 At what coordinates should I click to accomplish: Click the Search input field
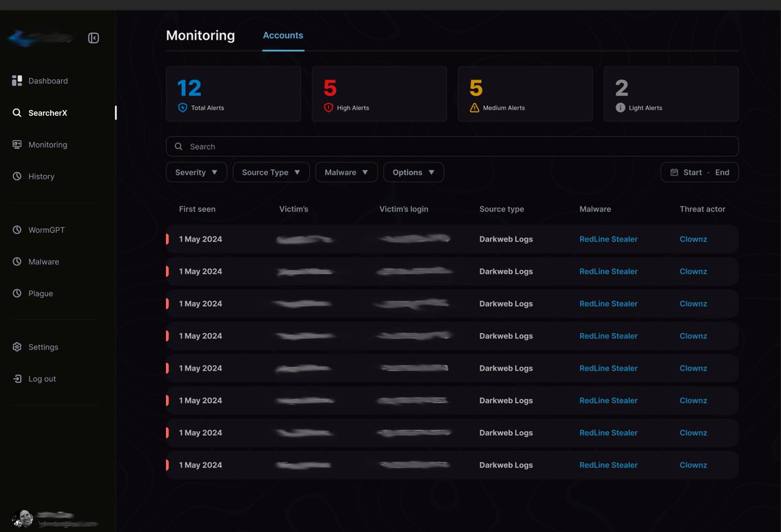452,146
